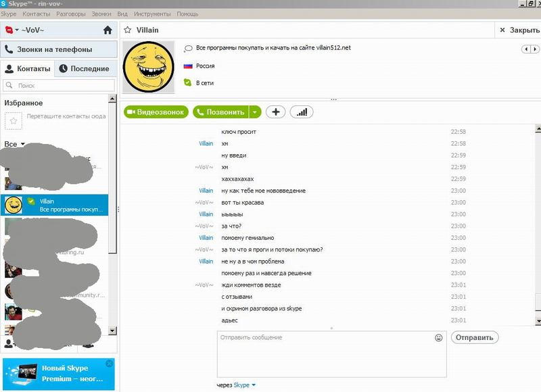Click the message 'ну как тебе мое нововведение'
Viewport: 541px width, 392px height.
263,191
